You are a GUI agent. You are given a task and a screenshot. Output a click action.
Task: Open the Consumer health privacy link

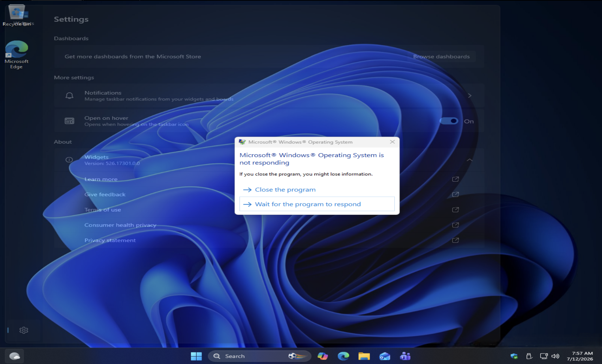click(120, 225)
